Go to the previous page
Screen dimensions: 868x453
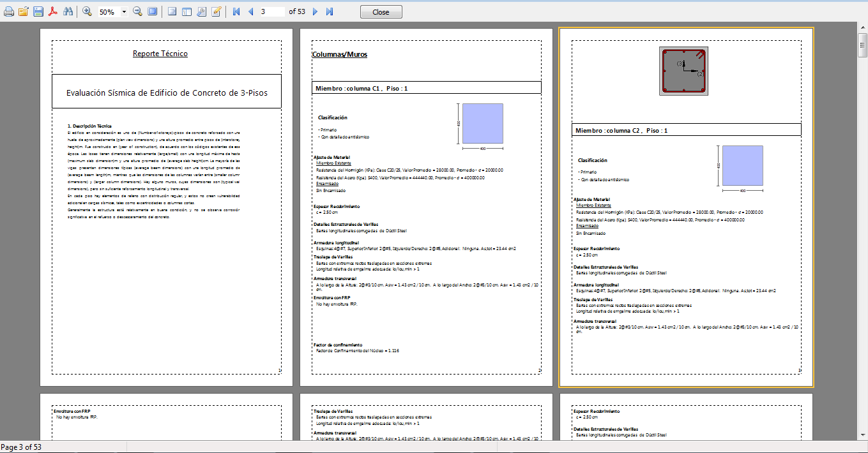tap(250, 11)
